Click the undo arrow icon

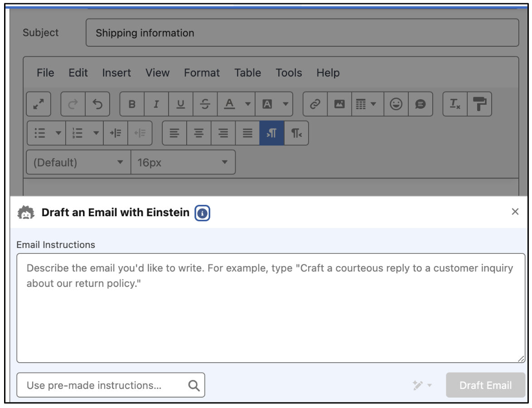97,104
